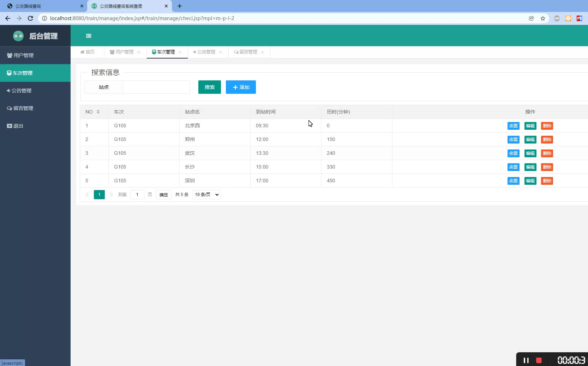
Task: Click 编辑 for 武汉 row
Action: (530, 153)
